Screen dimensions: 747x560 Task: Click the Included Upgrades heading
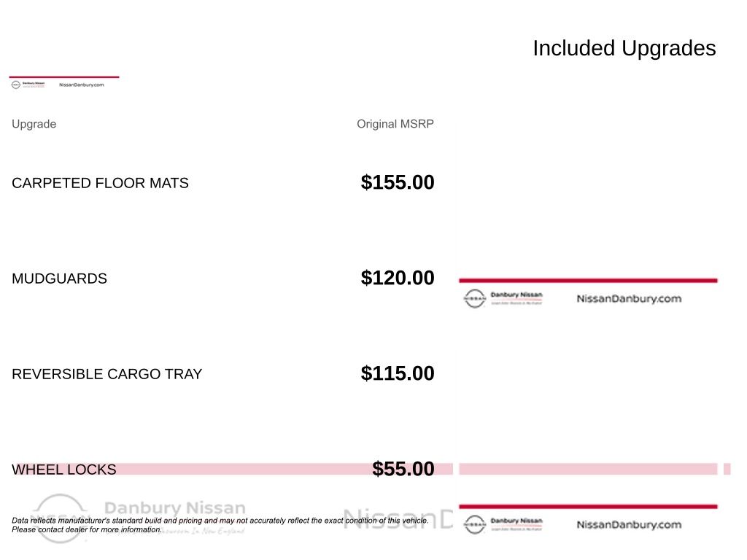[x=624, y=48]
